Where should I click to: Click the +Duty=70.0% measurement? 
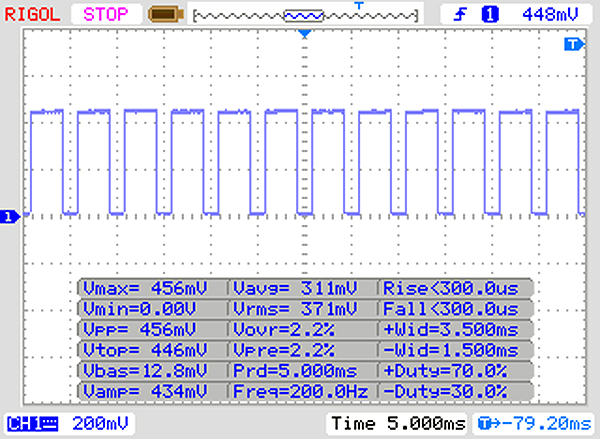[445, 370]
